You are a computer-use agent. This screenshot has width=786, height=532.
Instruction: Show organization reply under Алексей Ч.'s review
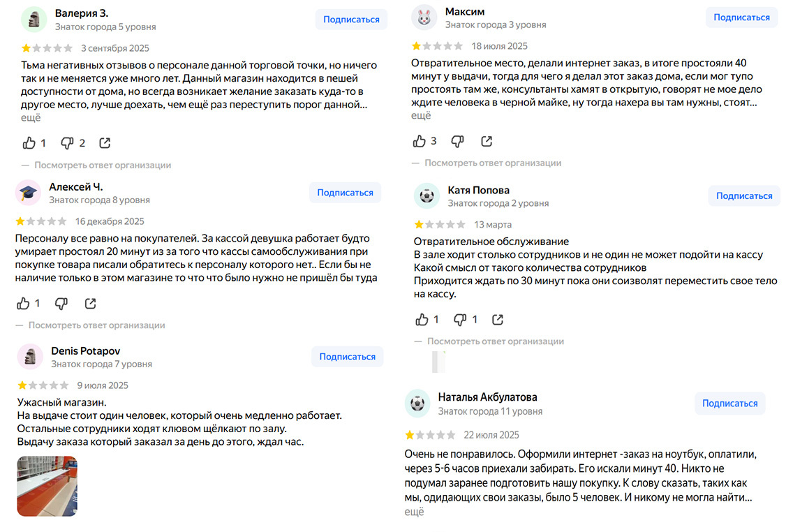pos(96,325)
